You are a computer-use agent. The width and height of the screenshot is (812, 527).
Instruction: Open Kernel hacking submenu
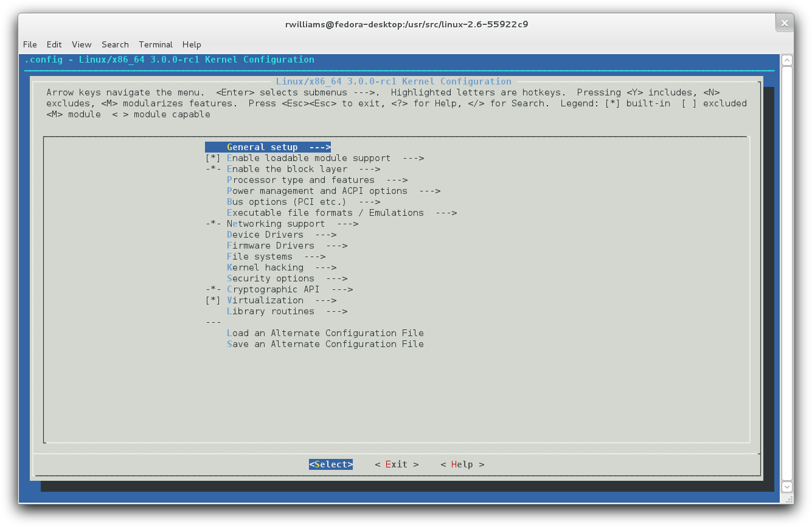[x=282, y=267]
